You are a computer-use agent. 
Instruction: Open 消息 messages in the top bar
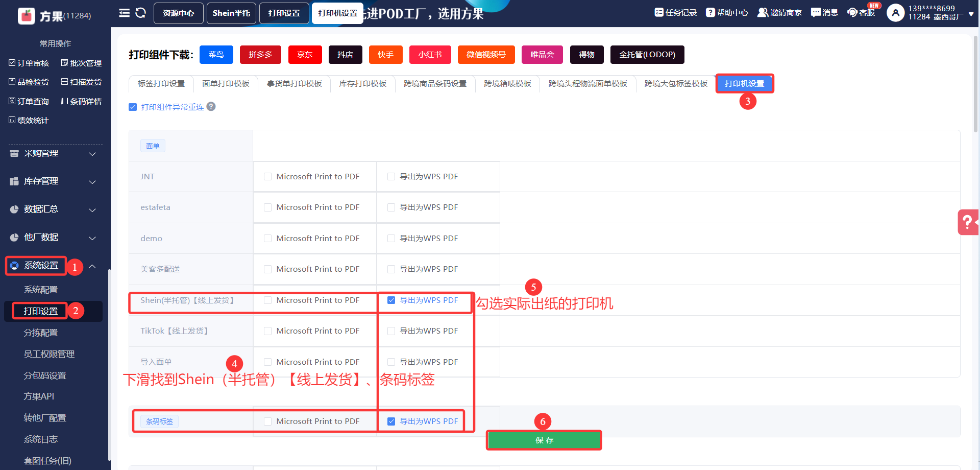(x=824, y=13)
